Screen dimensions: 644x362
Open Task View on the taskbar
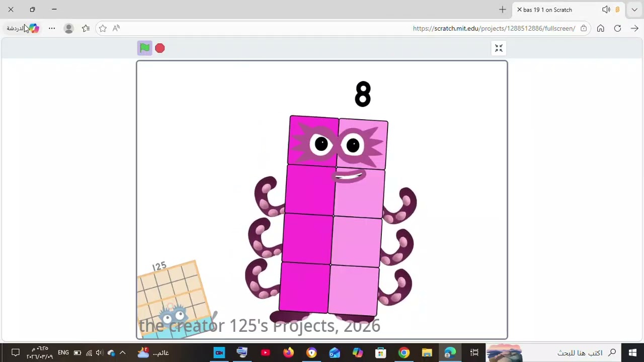474,353
